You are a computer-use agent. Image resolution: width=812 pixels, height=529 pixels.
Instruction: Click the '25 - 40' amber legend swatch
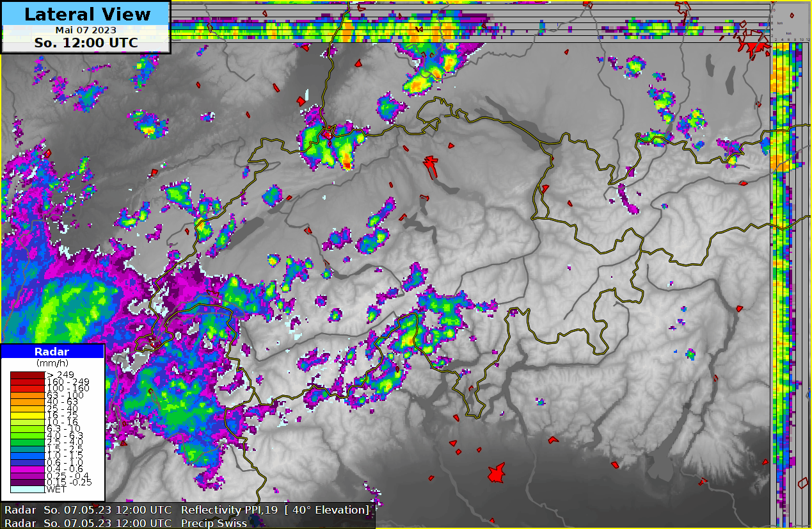coord(28,409)
